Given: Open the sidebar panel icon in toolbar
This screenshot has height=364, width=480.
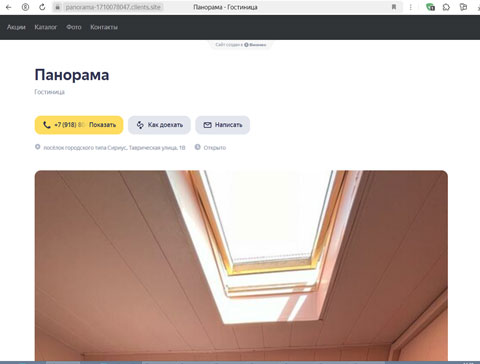Looking at the screenshot, I should pos(463,7).
